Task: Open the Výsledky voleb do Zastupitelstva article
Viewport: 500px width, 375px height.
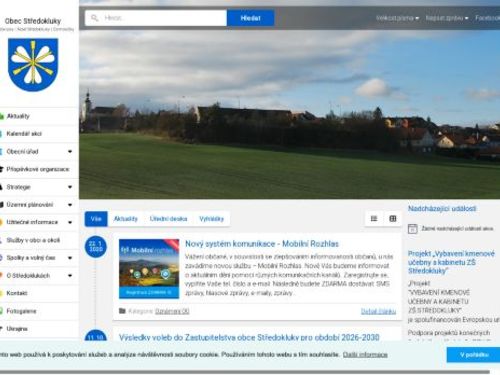Action: (x=249, y=337)
